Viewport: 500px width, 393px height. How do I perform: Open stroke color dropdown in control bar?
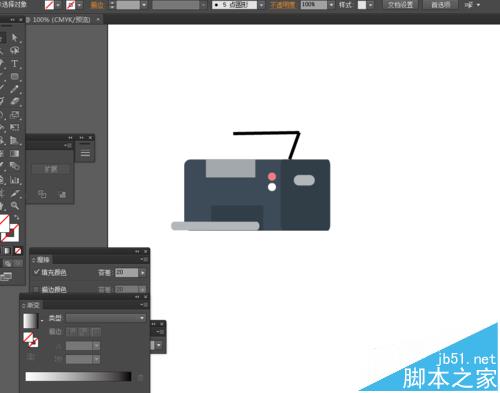click(79, 5)
